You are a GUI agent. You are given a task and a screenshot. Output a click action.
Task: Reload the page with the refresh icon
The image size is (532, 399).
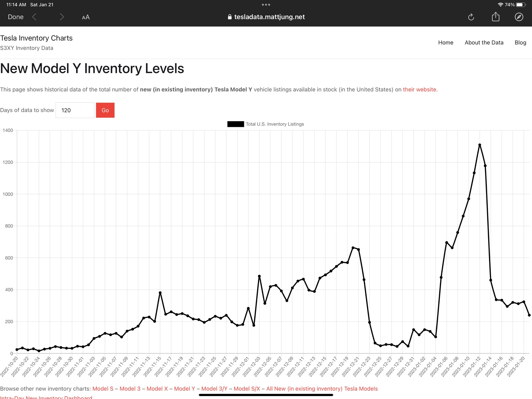(x=471, y=17)
